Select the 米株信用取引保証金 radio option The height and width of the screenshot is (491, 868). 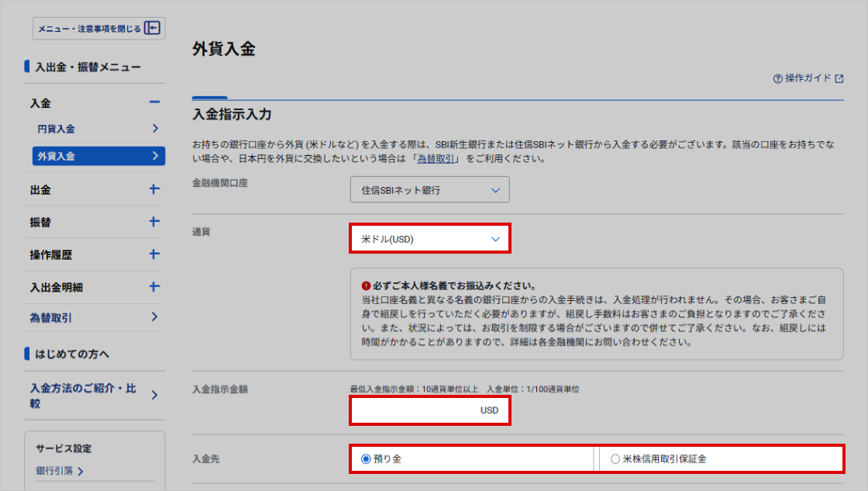click(x=615, y=459)
